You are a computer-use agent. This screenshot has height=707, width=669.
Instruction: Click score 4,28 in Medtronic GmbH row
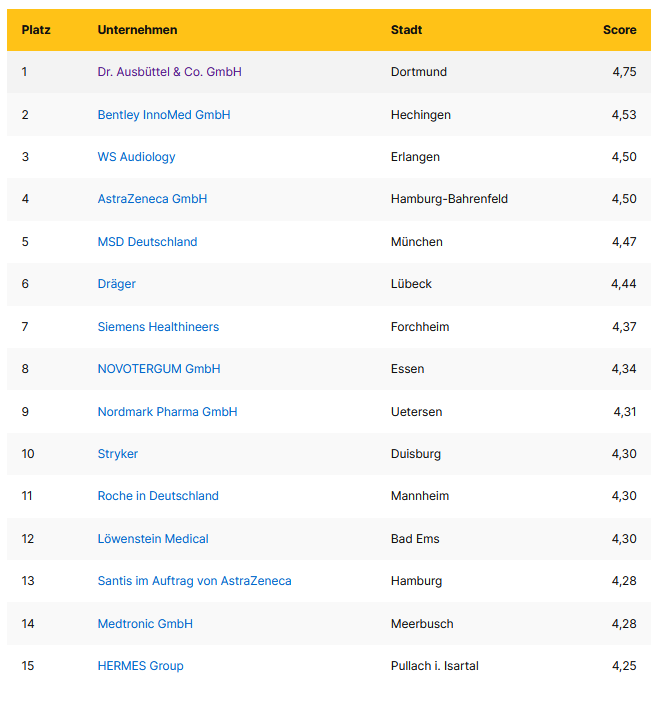(x=624, y=624)
